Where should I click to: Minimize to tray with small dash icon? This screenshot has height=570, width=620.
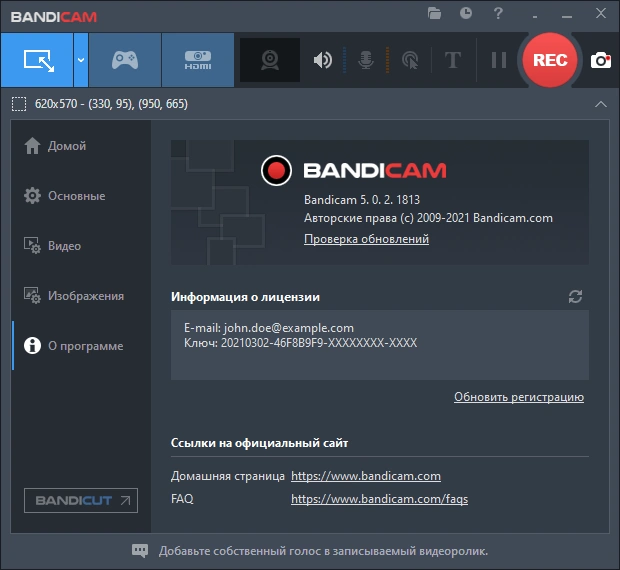point(535,17)
